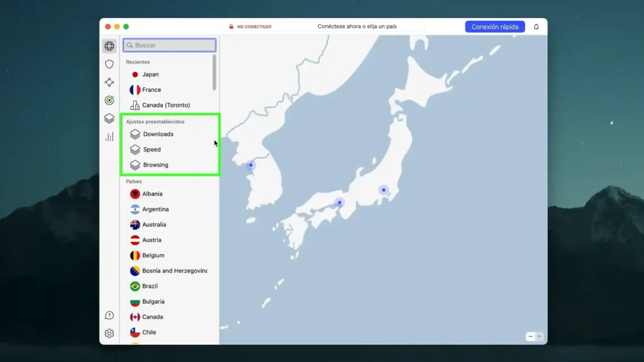Select the Dark Web Monitor icon
644x362 pixels.
pos(109,99)
